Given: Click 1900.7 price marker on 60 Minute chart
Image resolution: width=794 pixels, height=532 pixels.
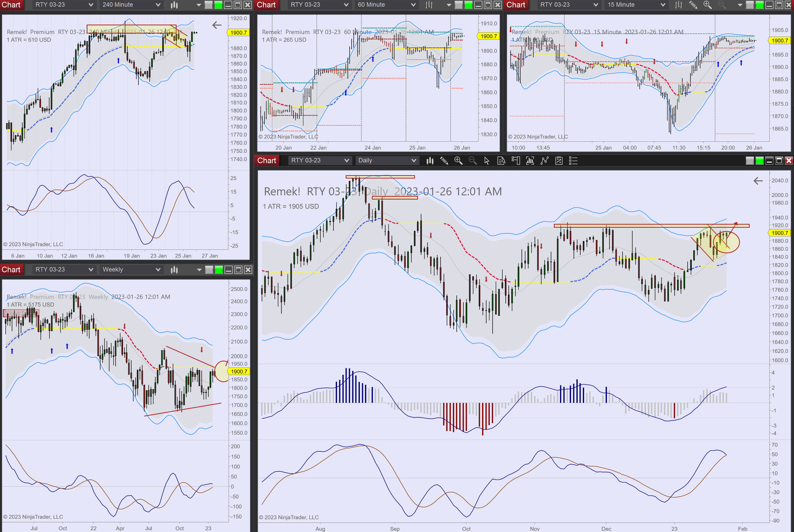Looking at the screenshot, I should pos(488,36).
